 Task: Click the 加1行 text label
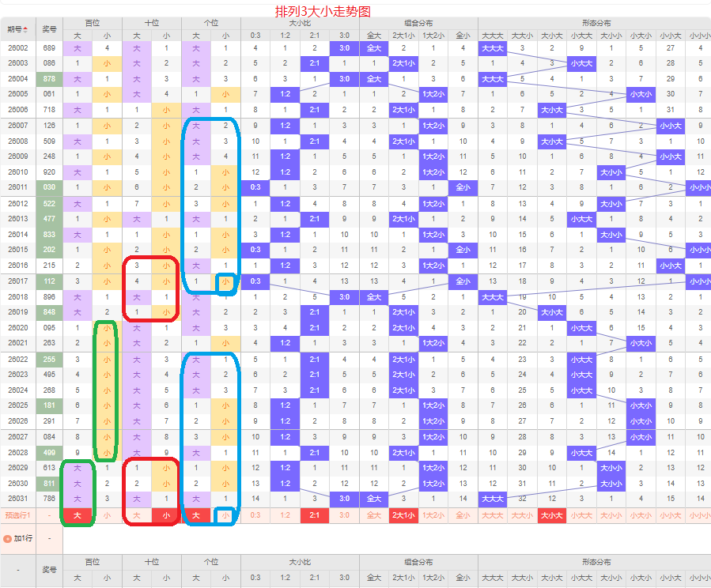pos(23,539)
